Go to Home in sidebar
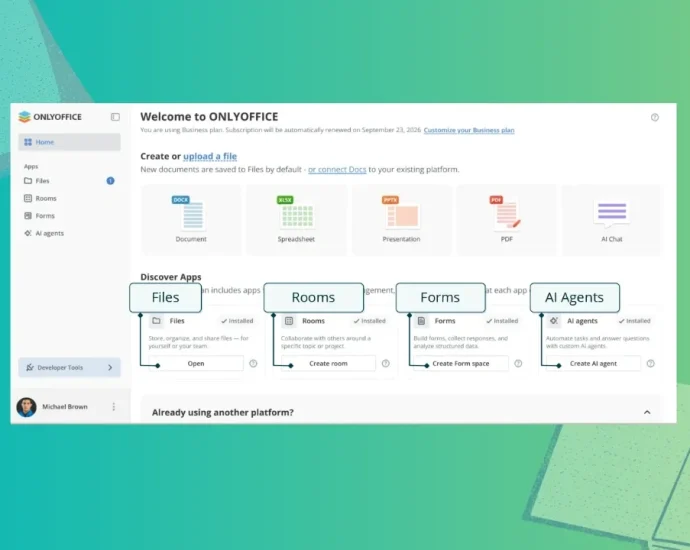This screenshot has height=550, width=690. pyautogui.click(x=69, y=142)
